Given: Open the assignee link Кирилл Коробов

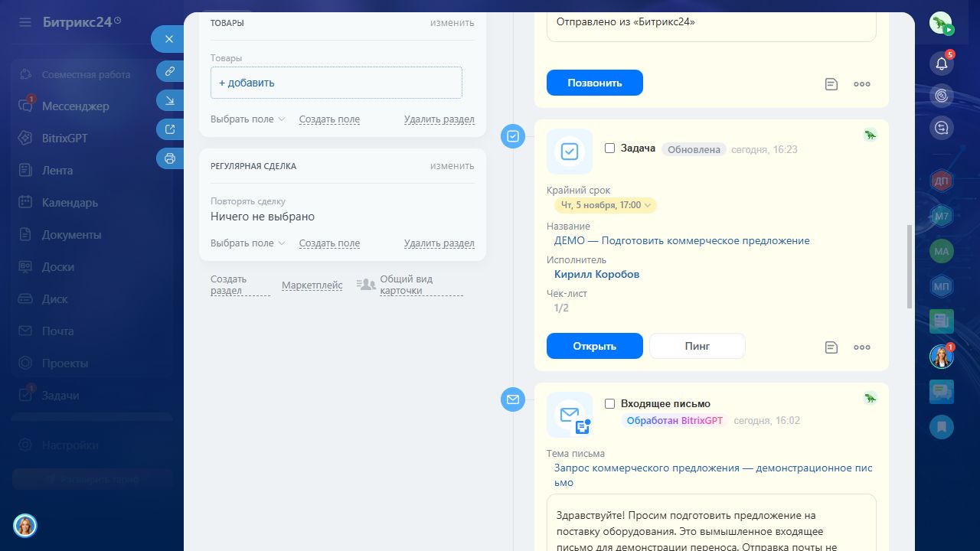Looking at the screenshot, I should click(x=597, y=274).
